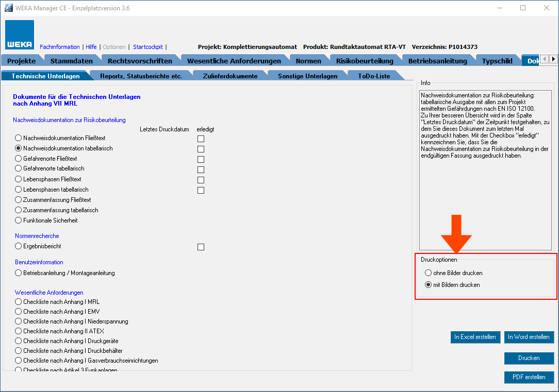Open the Startcockpit link

(x=148, y=47)
